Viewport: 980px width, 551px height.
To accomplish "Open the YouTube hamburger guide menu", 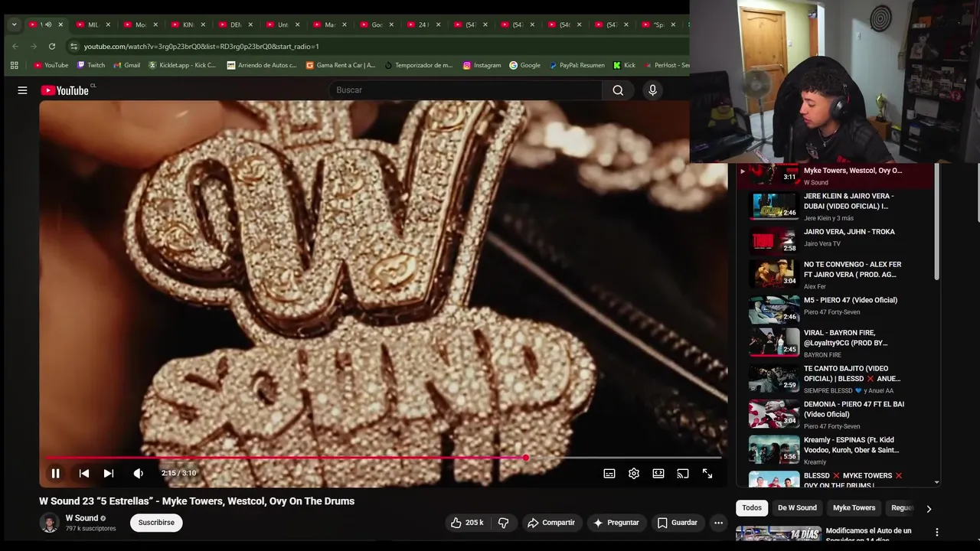I will [22, 90].
